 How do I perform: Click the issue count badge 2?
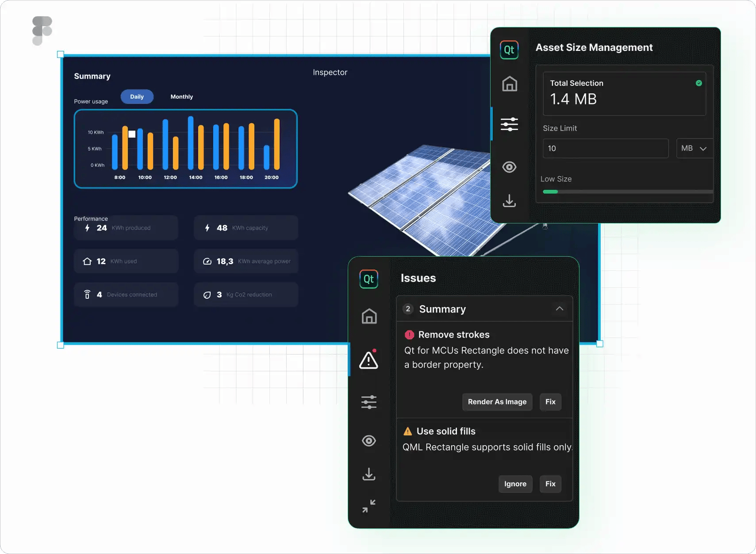408,309
